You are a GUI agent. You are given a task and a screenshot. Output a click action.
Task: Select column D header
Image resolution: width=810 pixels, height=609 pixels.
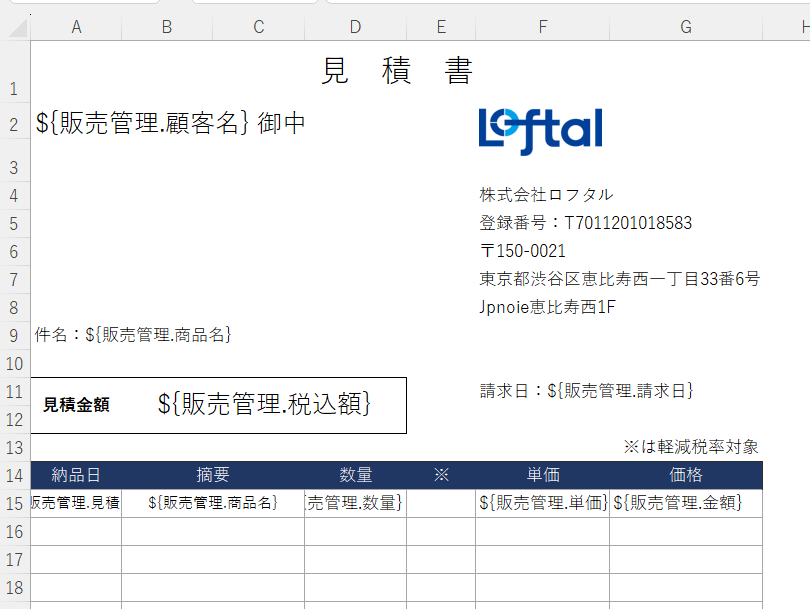355,28
